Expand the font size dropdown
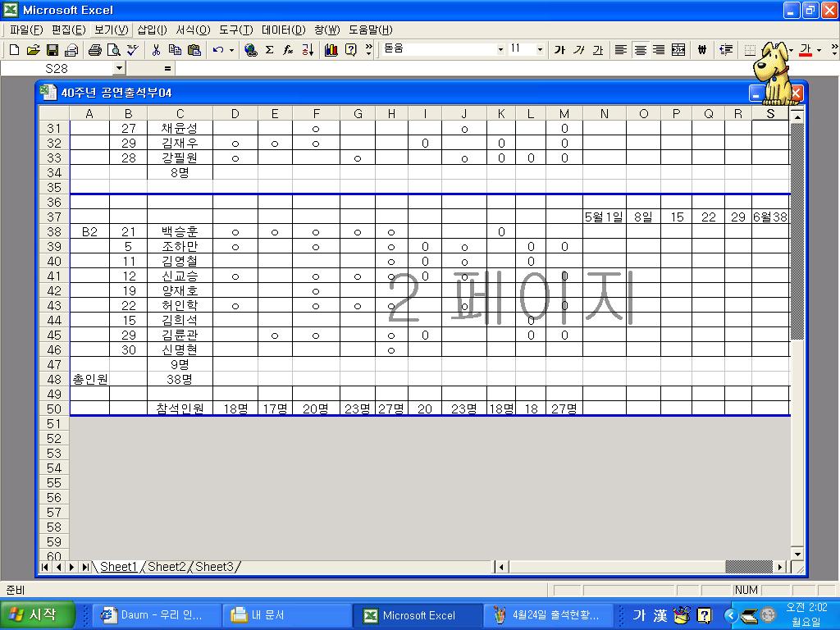The width and height of the screenshot is (840, 630). (539, 50)
